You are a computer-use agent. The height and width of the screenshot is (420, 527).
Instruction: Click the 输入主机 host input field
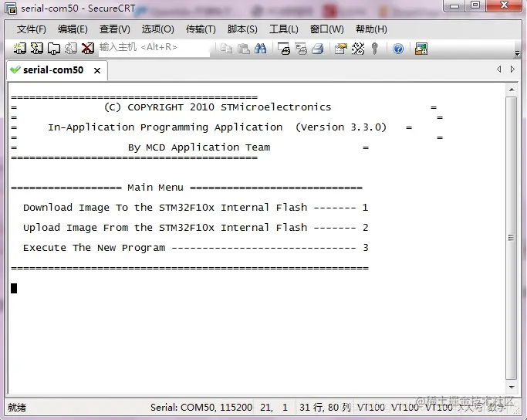click(154, 49)
